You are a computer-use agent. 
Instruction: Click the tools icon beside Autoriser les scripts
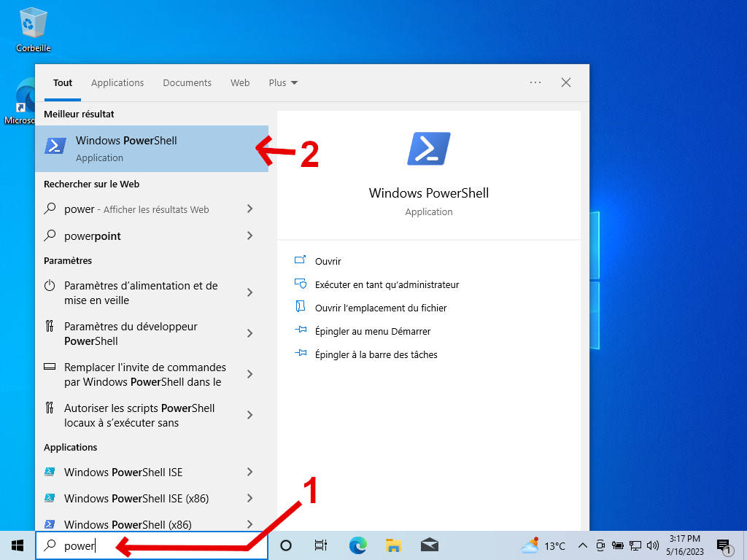pyautogui.click(x=50, y=408)
